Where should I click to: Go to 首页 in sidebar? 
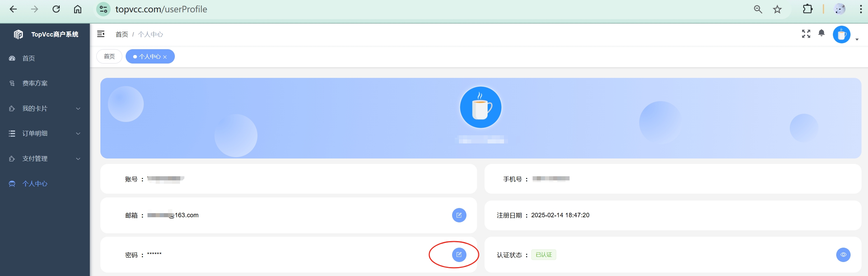click(29, 58)
